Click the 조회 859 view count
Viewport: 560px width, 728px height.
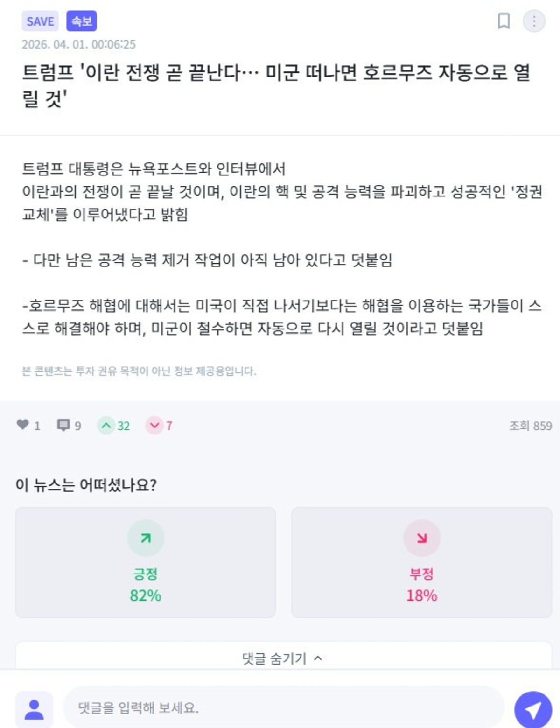click(530, 426)
